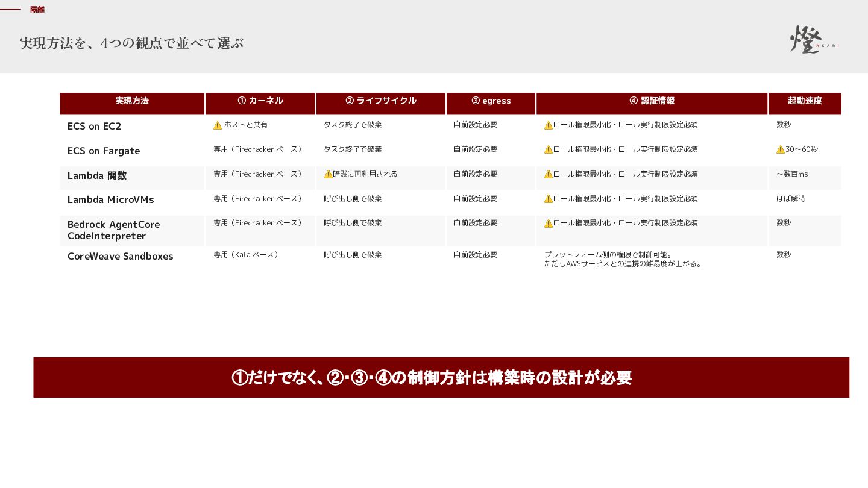The width and height of the screenshot is (868, 488).
Task: Click the warning icon in Lambda 関数 認証情報 cell
Action: click(549, 174)
